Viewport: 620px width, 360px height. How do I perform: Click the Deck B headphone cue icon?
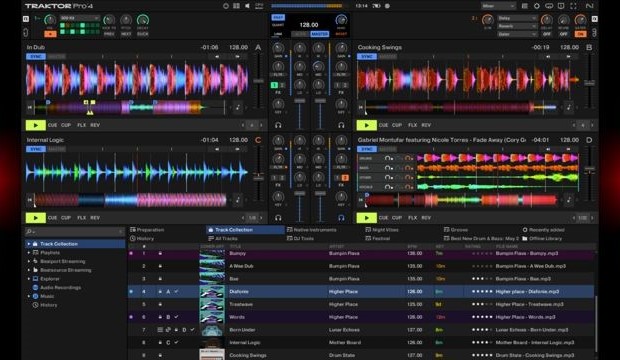(x=341, y=125)
